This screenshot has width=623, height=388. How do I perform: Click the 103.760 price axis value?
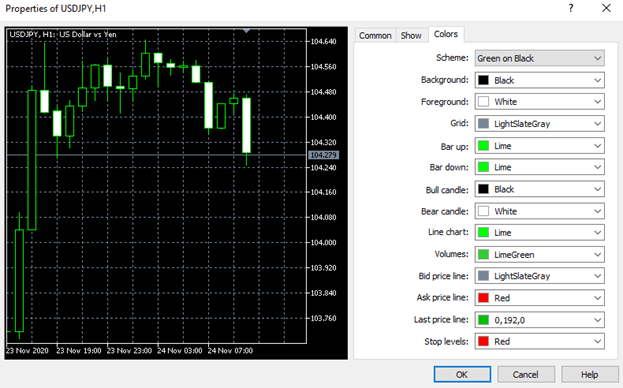[x=323, y=318]
